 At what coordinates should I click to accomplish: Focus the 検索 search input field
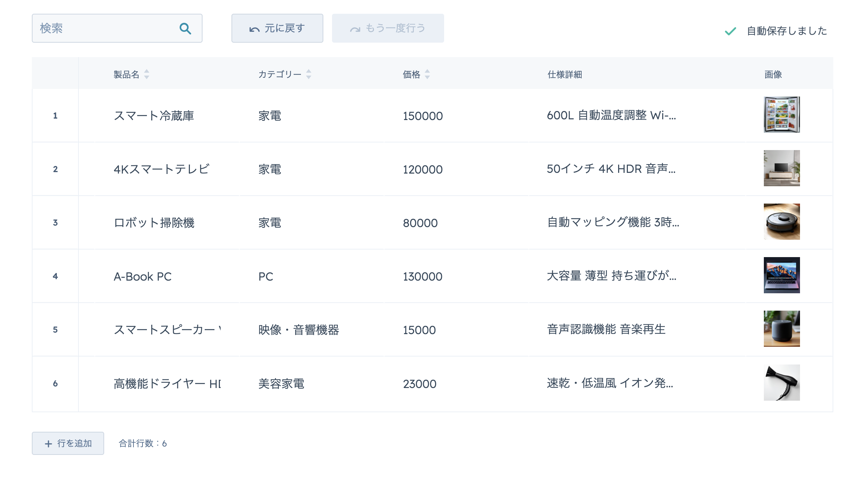click(x=105, y=28)
